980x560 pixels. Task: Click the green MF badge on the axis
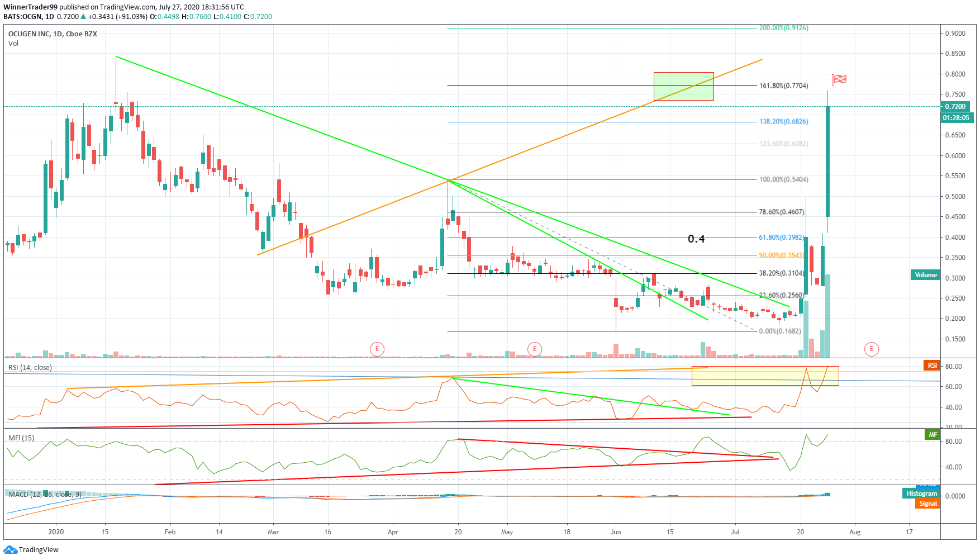pos(932,434)
